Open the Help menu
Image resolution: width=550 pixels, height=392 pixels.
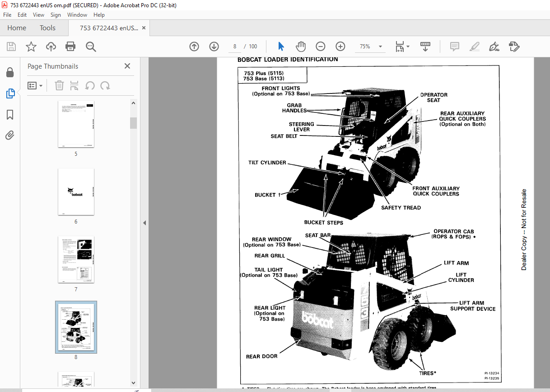click(99, 15)
